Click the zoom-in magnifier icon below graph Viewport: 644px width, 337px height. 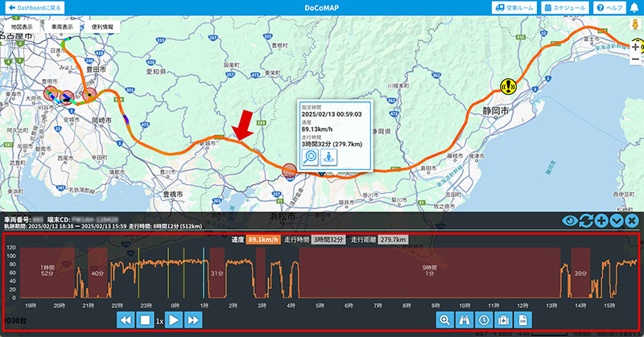pos(444,320)
